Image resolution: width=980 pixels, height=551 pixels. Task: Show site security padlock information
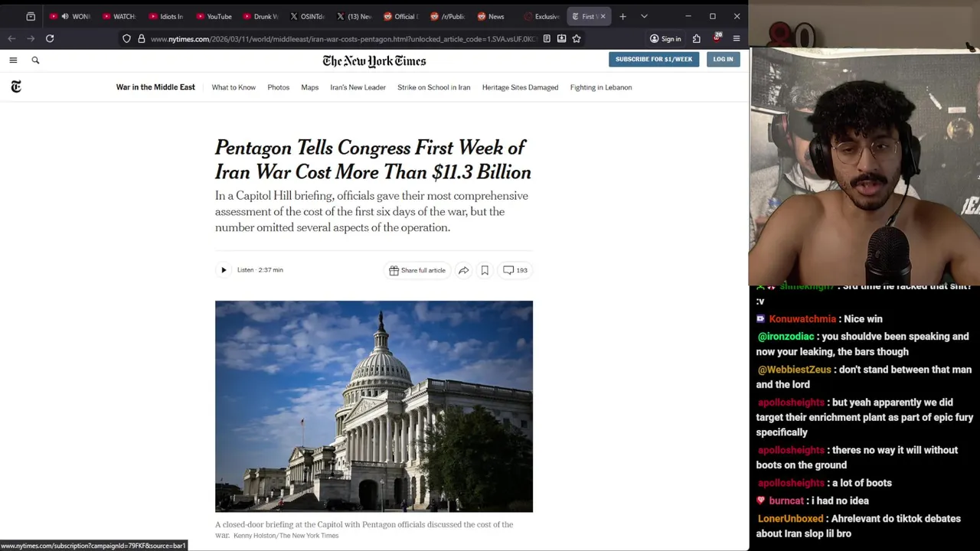(141, 38)
